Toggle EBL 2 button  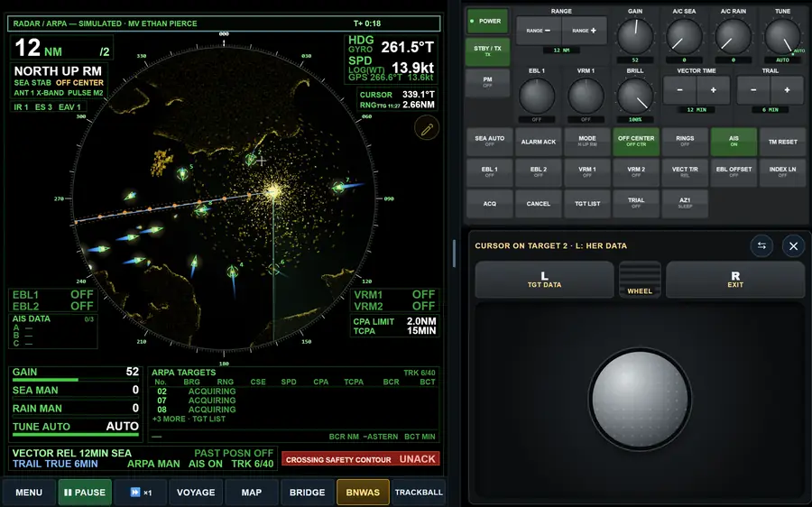[538, 172]
